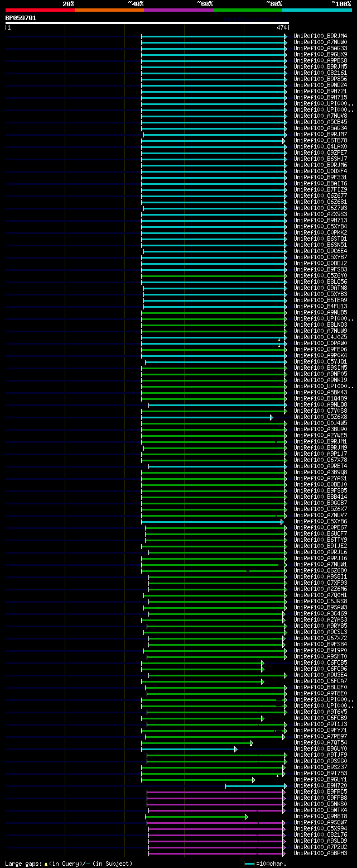357x868 pixels.
Task: Click label UniRef100_Q9C6E4
Action: point(320,251)
